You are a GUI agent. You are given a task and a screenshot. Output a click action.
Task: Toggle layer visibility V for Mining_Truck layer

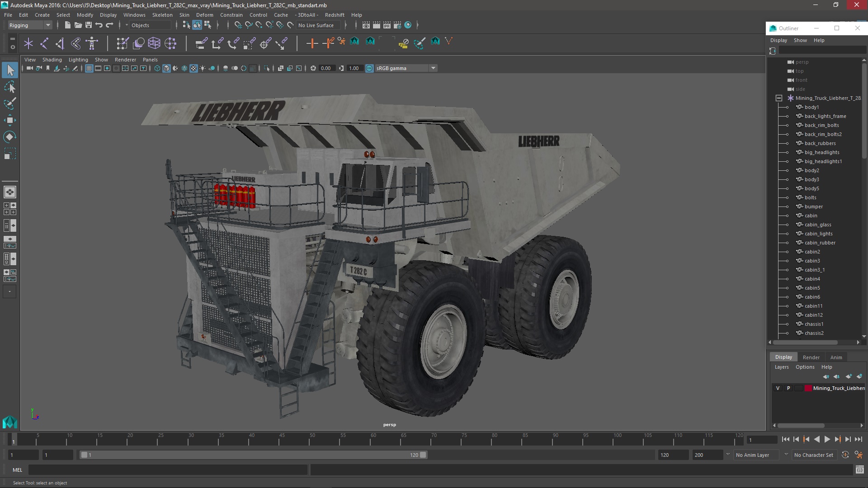[x=778, y=388]
